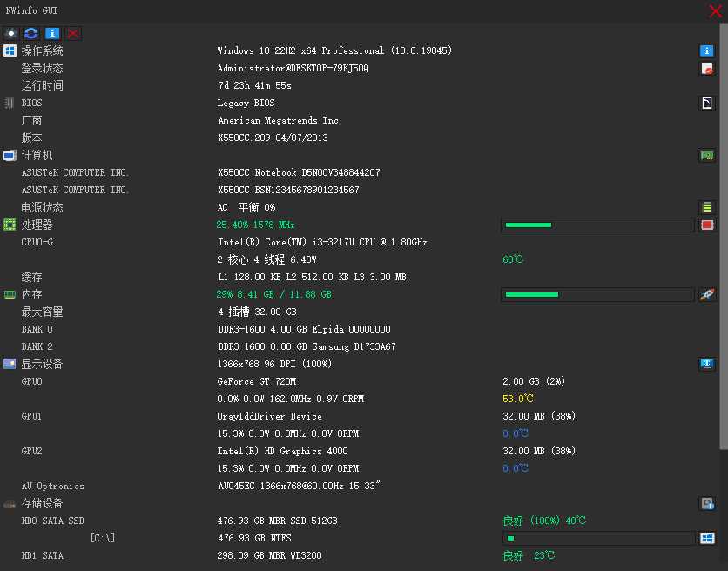The width and height of the screenshot is (728, 571).
Task: Click the vertical scrollbar on right edge
Action: point(723,244)
